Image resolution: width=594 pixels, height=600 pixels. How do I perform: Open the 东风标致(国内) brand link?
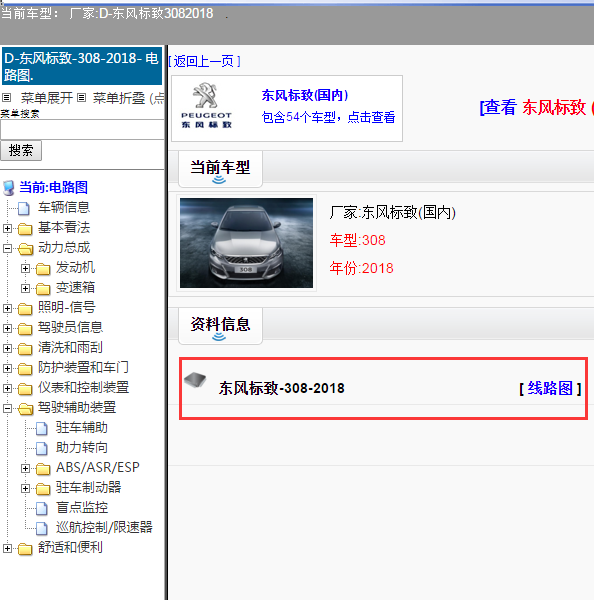pos(305,95)
